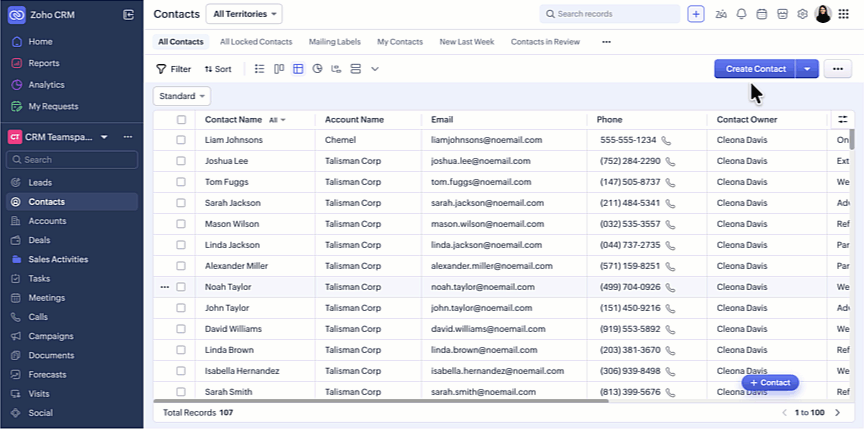Screen dimensions: 864x429
Task: Open the calendar icon in top bar
Action: click(x=761, y=14)
